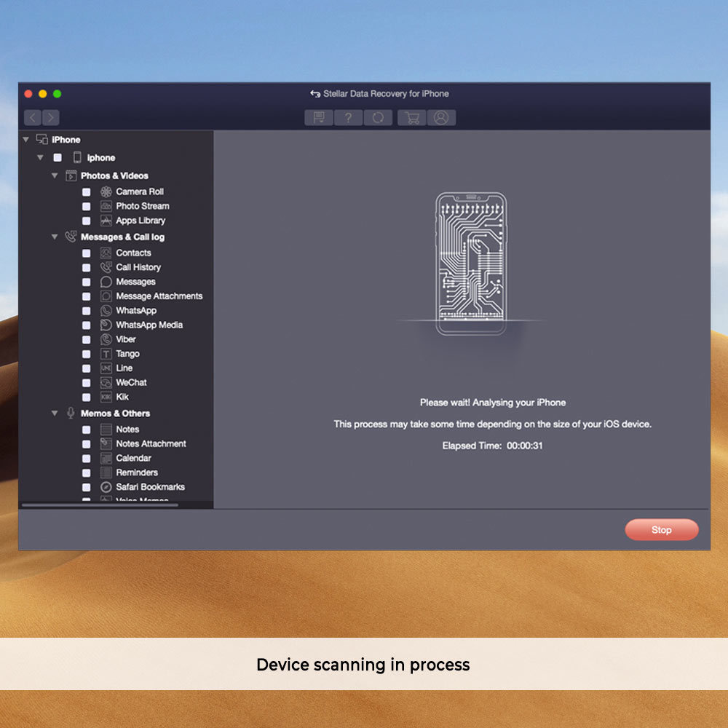Check the Apps Library checkbox
728x728 pixels.
point(87,221)
